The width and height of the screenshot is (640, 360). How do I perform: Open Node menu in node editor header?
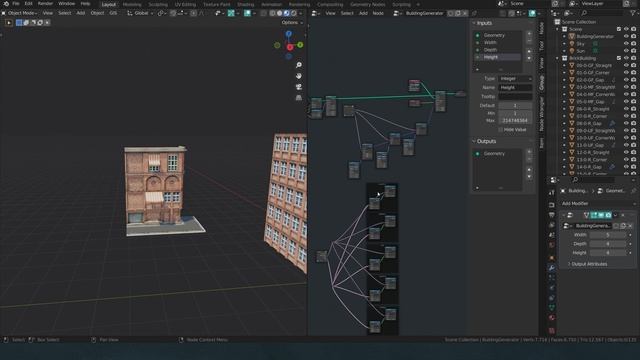[x=378, y=13]
